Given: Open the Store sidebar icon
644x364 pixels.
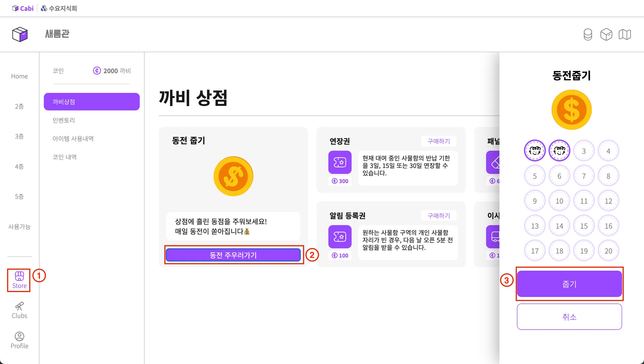Looking at the screenshot, I should (x=19, y=280).
